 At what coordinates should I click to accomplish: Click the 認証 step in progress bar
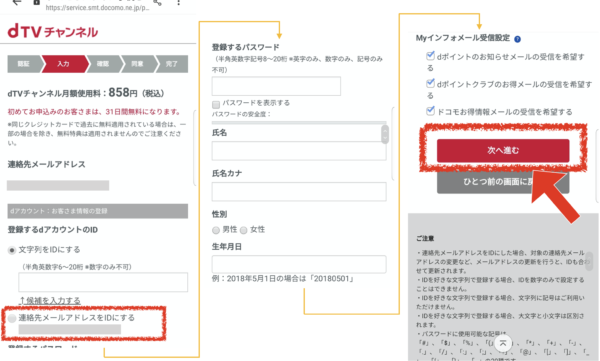(24, 64)
